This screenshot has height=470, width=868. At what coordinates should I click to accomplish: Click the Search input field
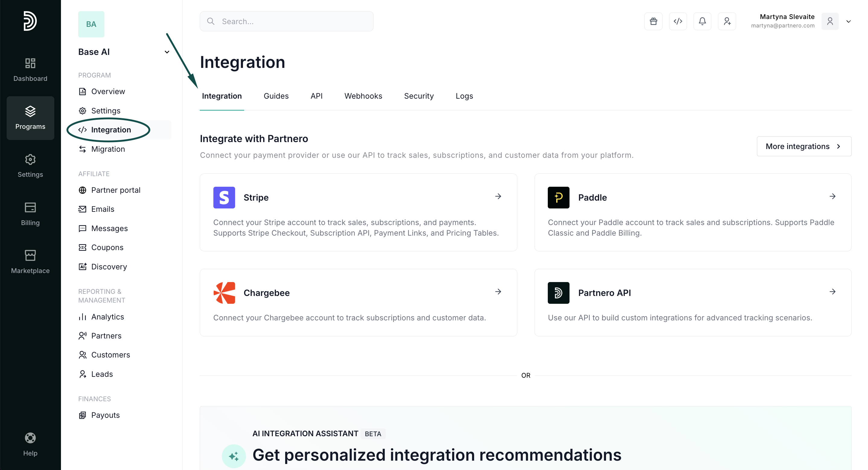286,21
